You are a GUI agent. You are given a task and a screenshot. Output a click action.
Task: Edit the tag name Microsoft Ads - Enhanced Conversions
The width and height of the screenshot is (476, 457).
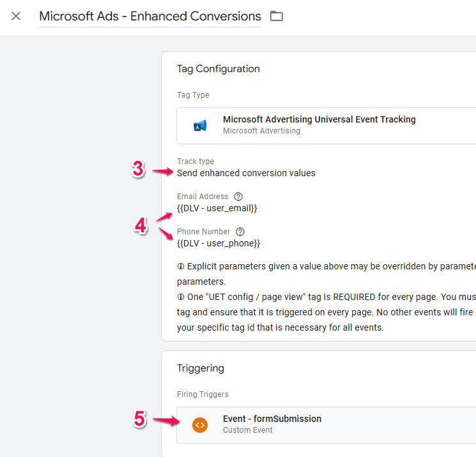click(150, 17)
